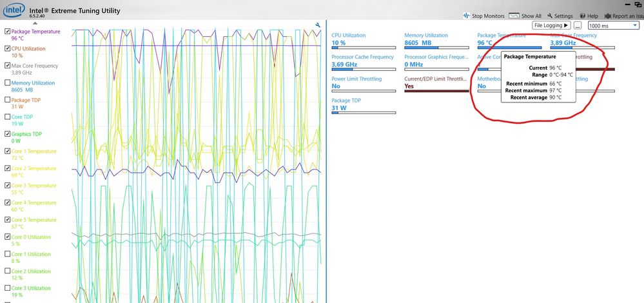Stop the monitors via Stop Monitors
The height and width of the screenshot is (303, 644).
[x=483, y=16]
